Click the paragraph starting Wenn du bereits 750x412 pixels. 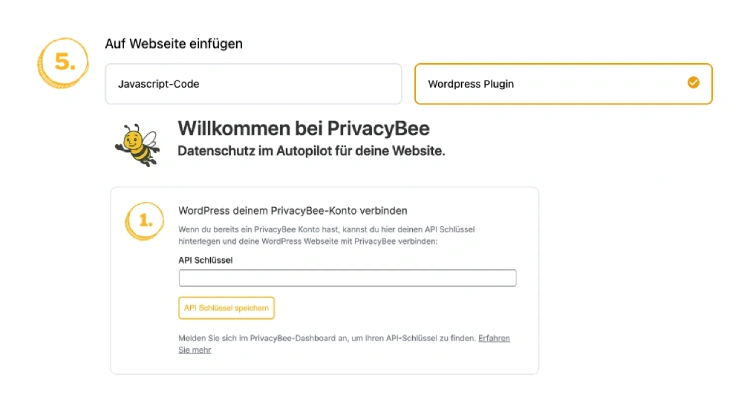pyautogui.click(x=342, y=230)
